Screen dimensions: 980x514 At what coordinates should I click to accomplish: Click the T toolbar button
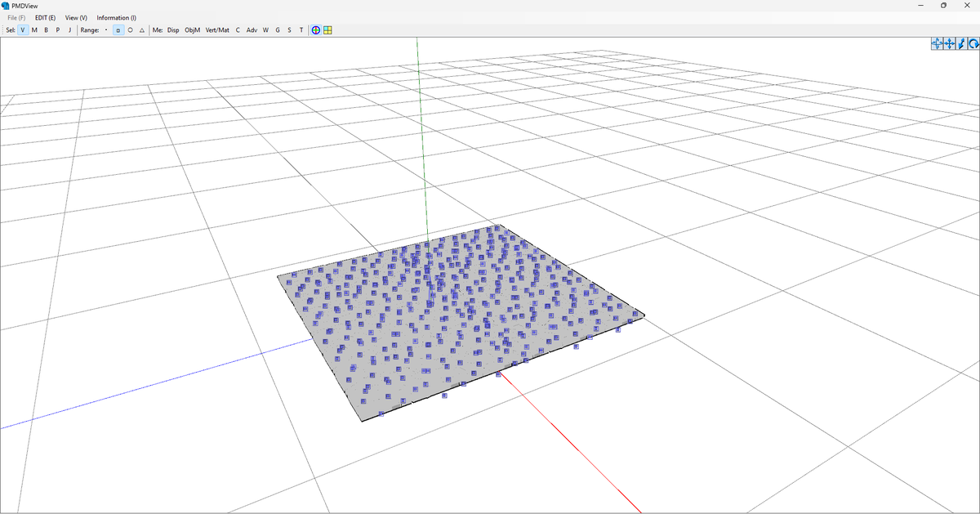pos(301,30)
